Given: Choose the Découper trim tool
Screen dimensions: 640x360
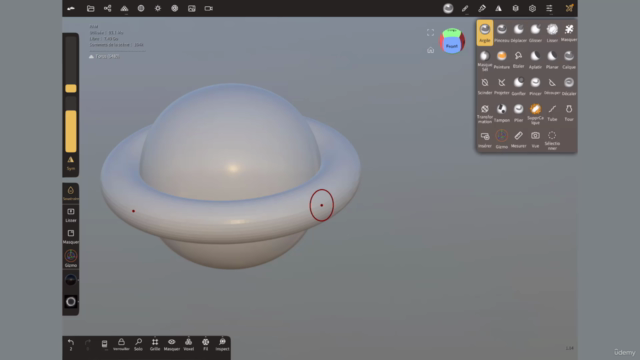Looking at the screenshot, I should click(552, 86).
